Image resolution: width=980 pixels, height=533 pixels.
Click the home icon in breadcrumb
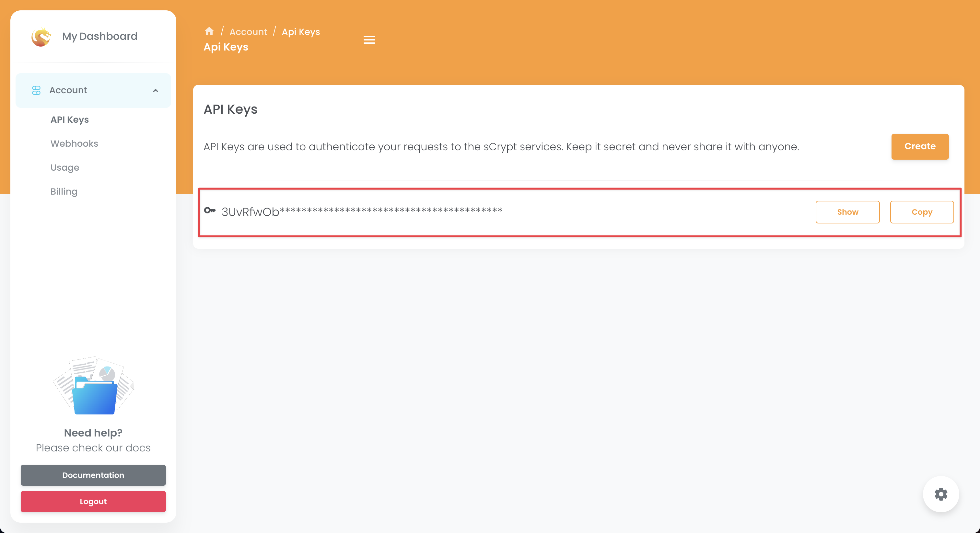point(209,31)
